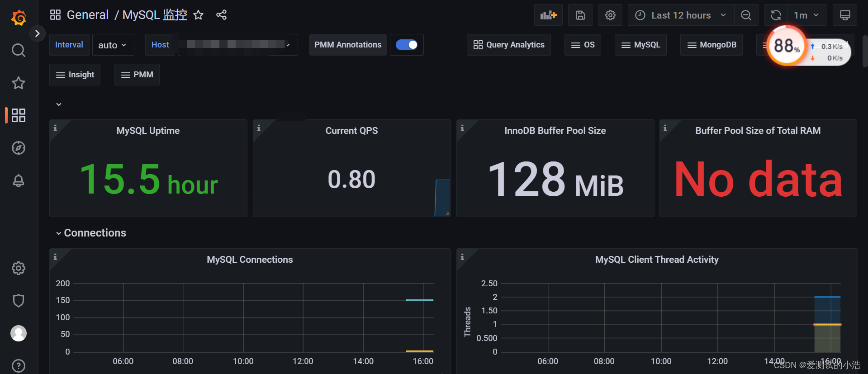
Task: Open the MySQL Uptime panel title menu
Action: 148,131
